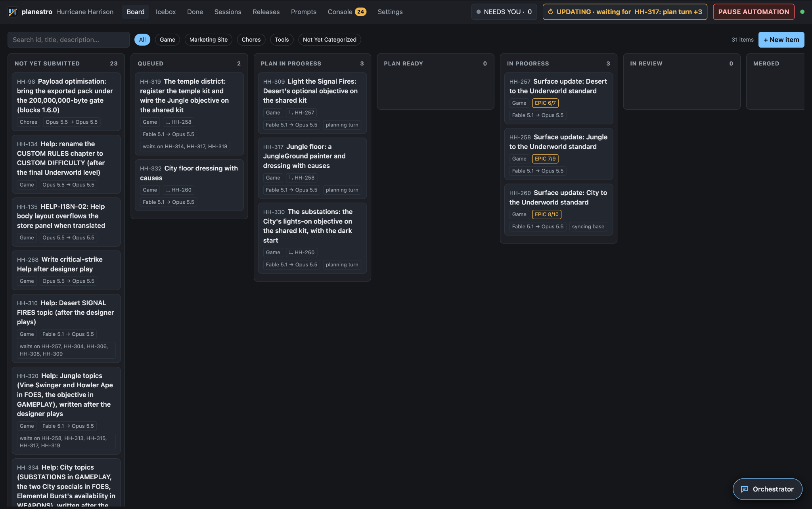Open the Releases tab

pyautogui.click(x=266, y=12)
